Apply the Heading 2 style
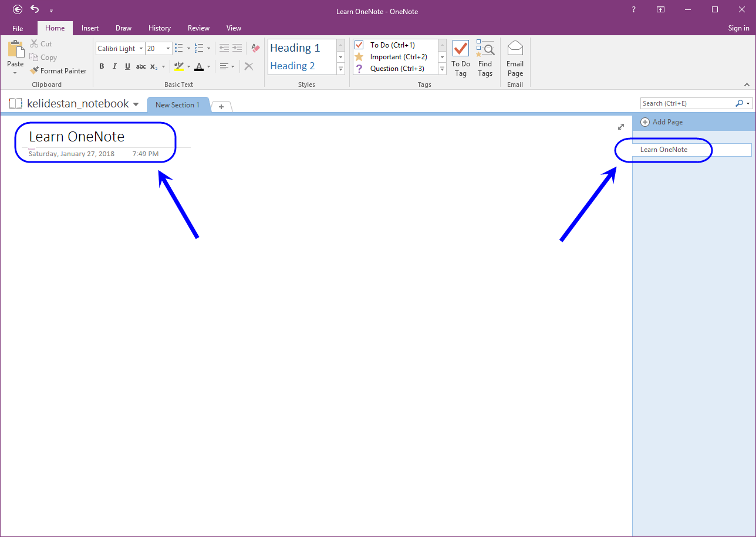Screen dimensions: 756x537 [x=292, y=66]
